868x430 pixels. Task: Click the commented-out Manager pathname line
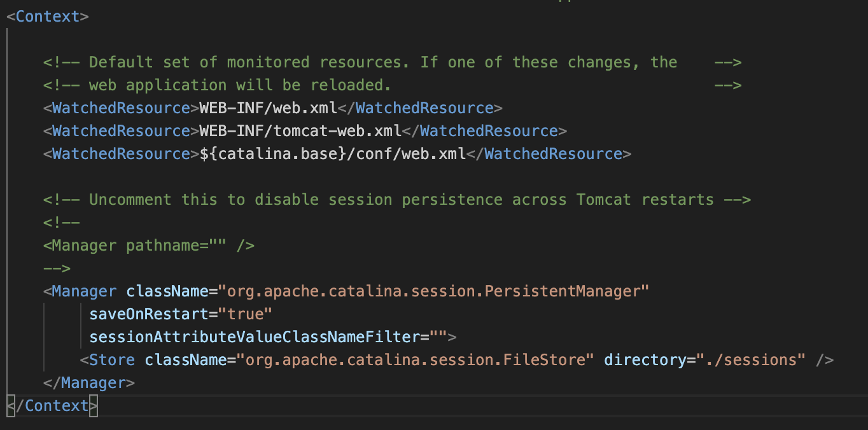point(149,246)
